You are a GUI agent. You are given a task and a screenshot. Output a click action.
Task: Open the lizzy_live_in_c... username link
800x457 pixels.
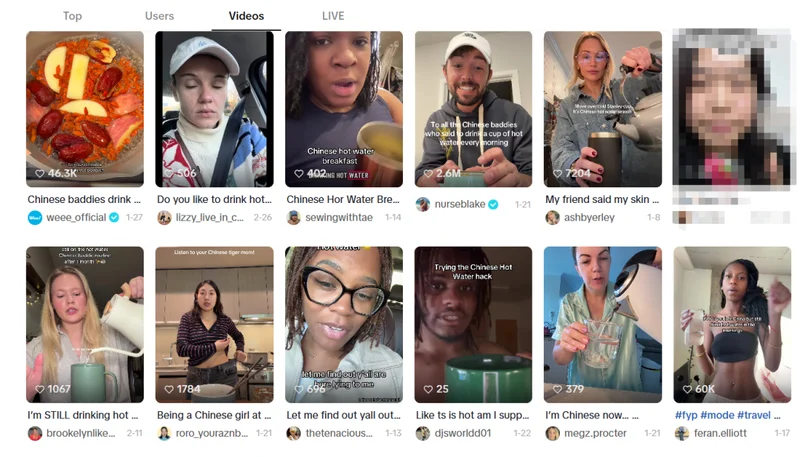click(210, 218)
